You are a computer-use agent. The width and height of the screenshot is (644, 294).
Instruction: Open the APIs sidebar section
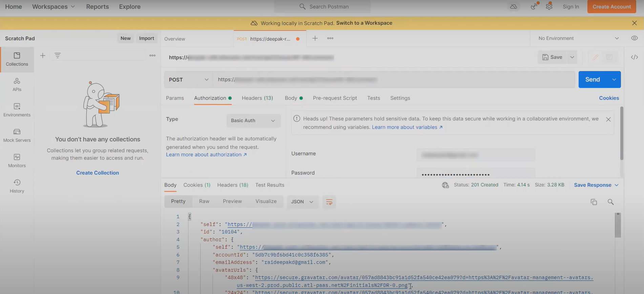click(x=17, y=85)
